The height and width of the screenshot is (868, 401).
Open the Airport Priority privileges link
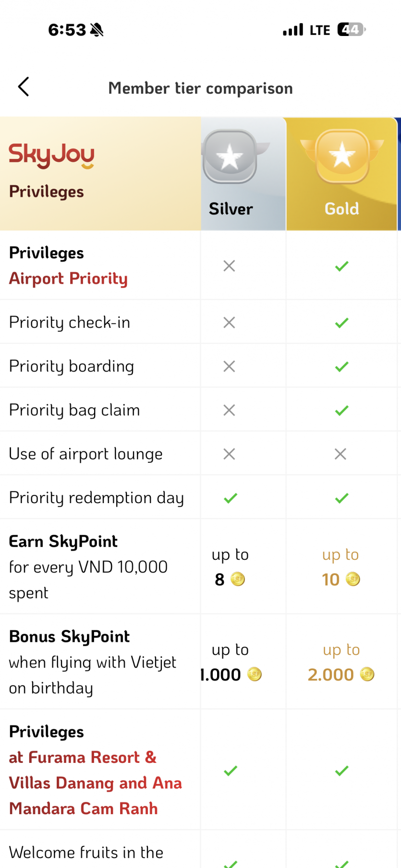[68, 278]
